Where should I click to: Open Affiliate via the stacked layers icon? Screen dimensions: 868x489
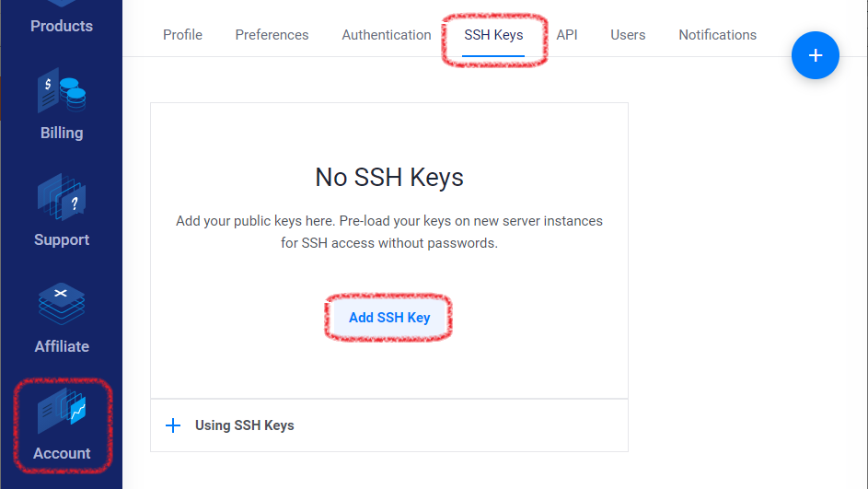pos(62,304)
